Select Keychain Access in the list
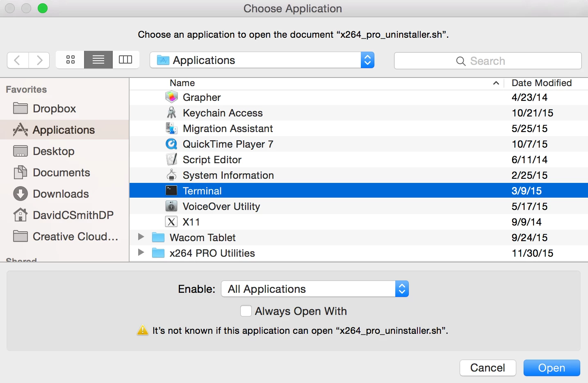This screenshot has height=383, width=588. [223, 113]
